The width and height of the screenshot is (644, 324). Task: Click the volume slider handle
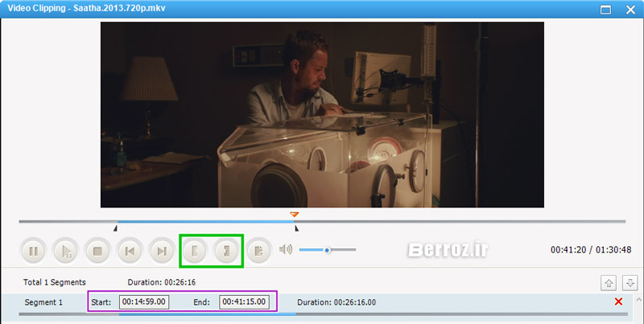pos(328,250)
